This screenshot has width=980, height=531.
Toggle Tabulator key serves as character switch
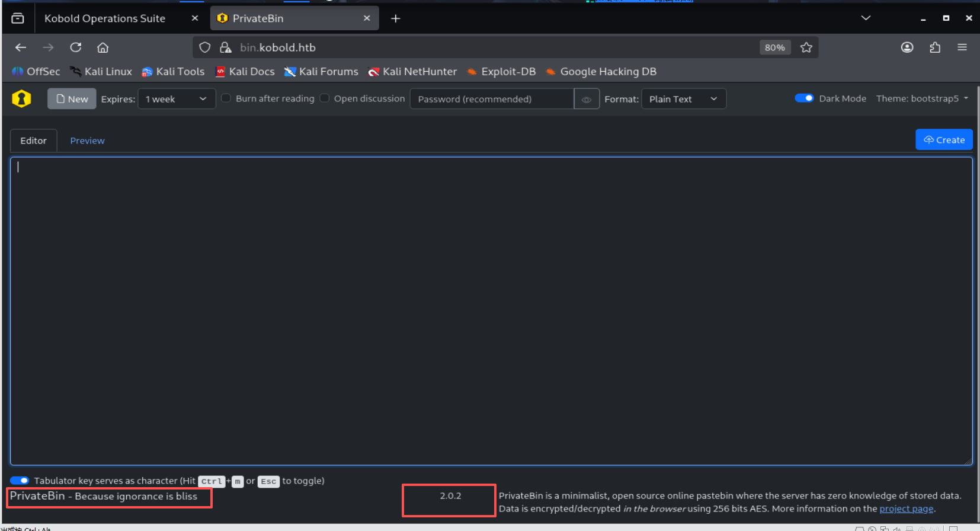click(20, 481)
